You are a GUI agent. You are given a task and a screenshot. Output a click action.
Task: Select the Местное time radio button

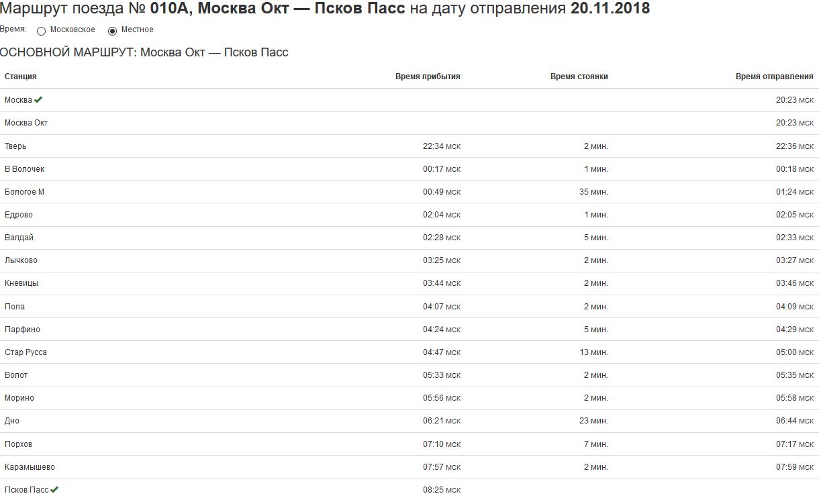(113, 31)
